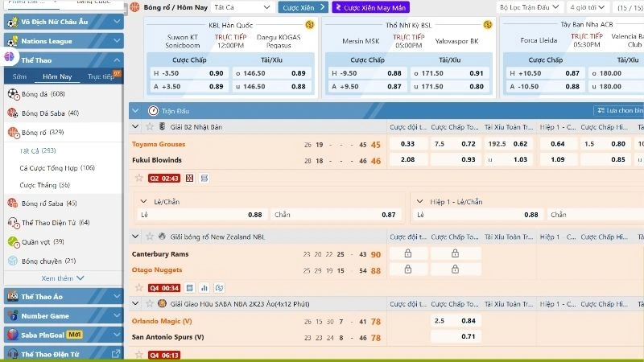Open statistics chart icon for Canterbury Rams match

click(204, 288)
